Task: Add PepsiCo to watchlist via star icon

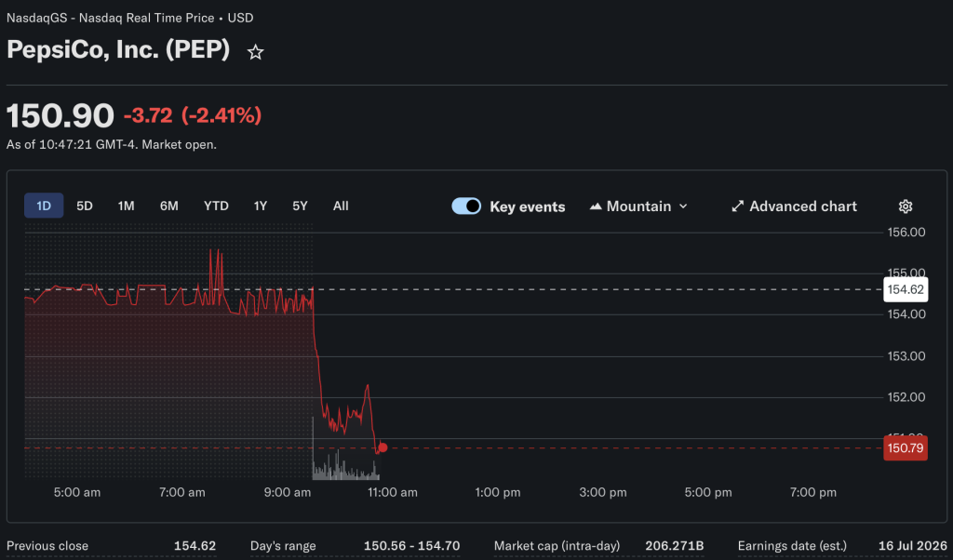Action: tap(255, 52)
